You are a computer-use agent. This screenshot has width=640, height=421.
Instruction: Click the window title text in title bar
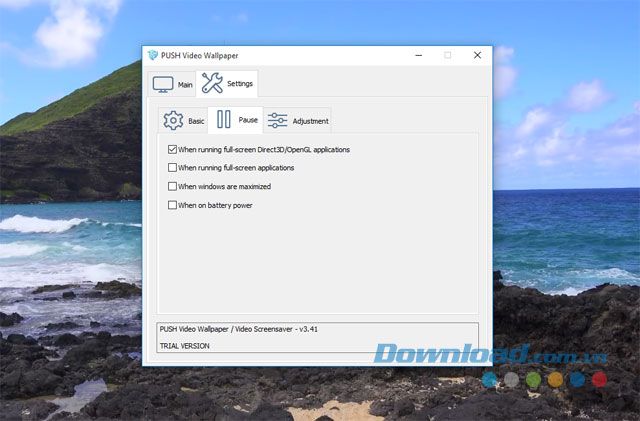(201, 55)
